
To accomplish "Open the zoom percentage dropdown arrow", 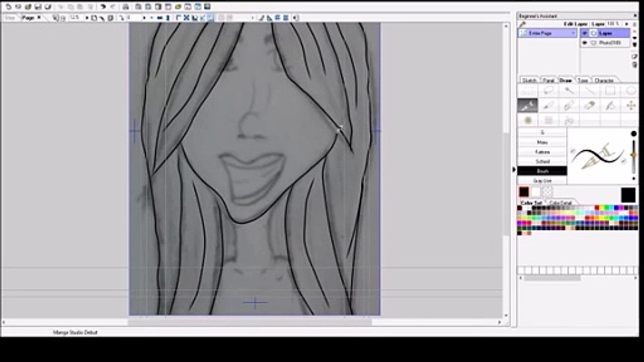I will click(87, 18).
